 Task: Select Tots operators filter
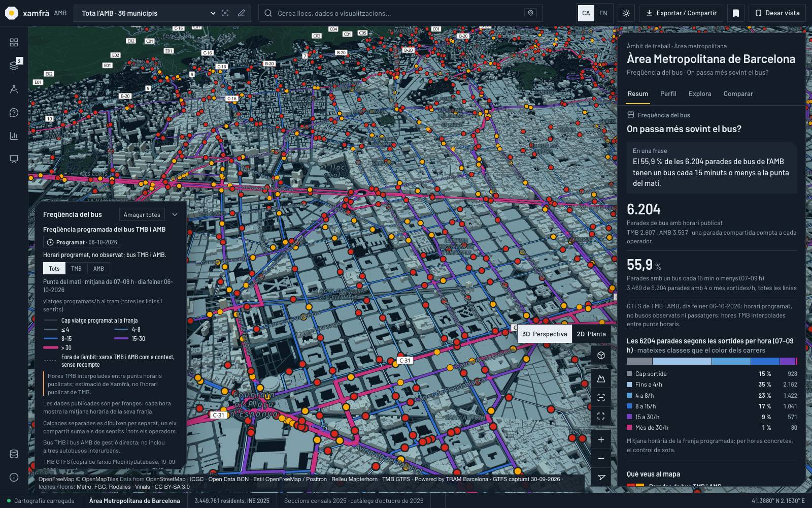click(x=54, y=268)
